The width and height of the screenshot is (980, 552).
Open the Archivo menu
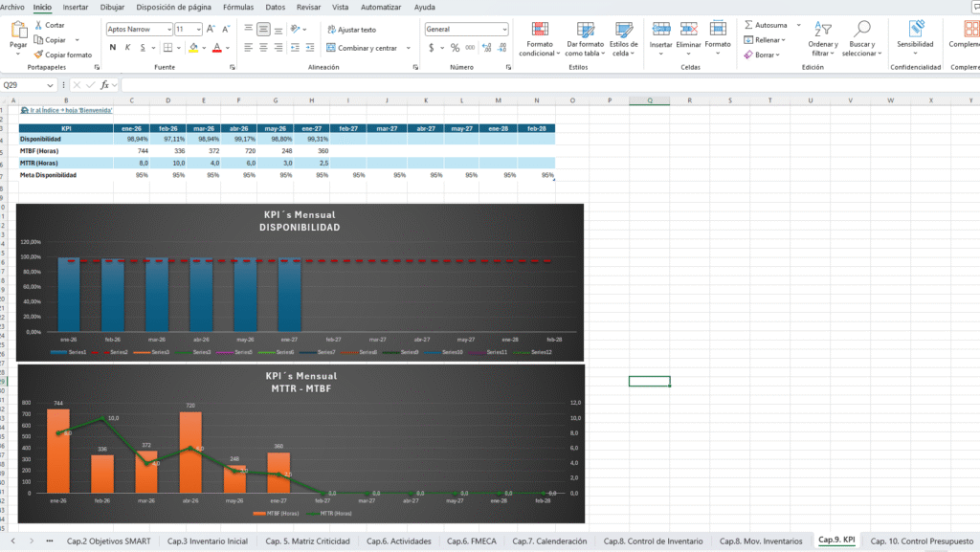[11, 7]
